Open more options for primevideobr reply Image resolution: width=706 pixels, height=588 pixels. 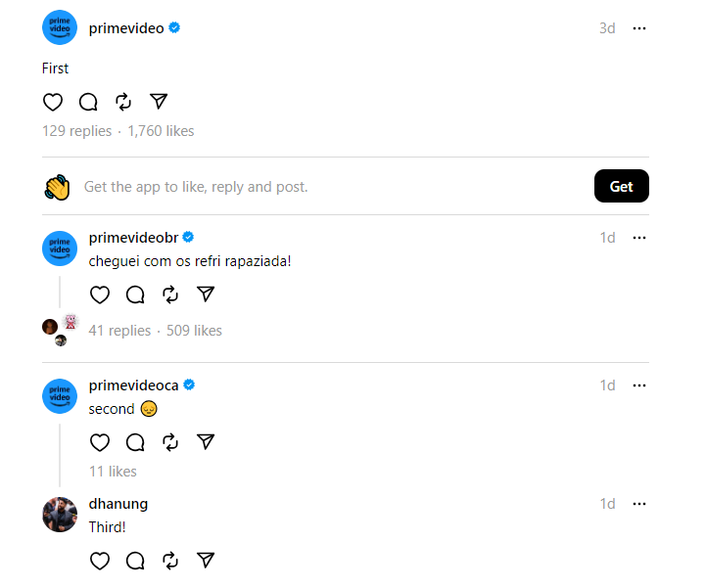(639, 238)
